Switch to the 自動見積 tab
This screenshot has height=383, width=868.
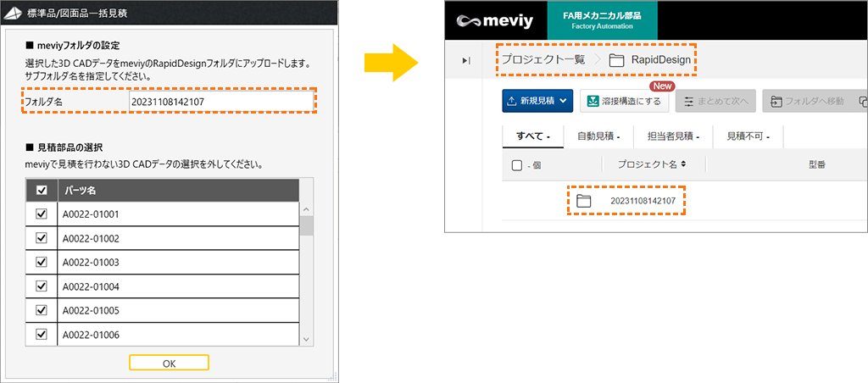pos(598,136)
